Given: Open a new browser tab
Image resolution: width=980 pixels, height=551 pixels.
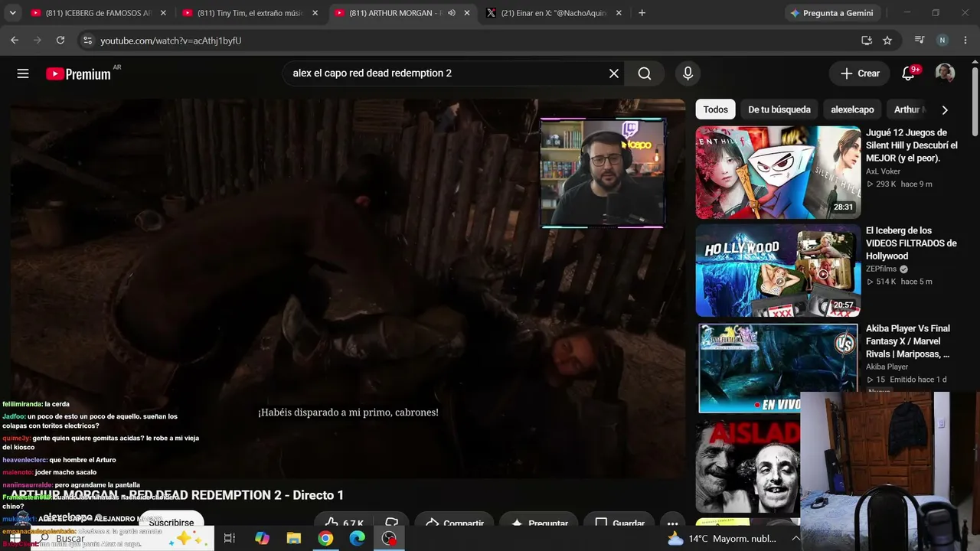Looking at the screenshot, I should click(642, 13).
